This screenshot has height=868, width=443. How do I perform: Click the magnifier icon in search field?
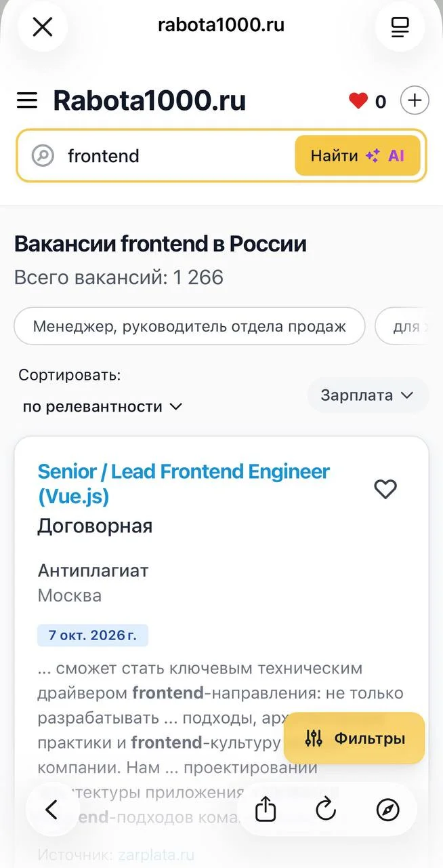click(43, 156)
